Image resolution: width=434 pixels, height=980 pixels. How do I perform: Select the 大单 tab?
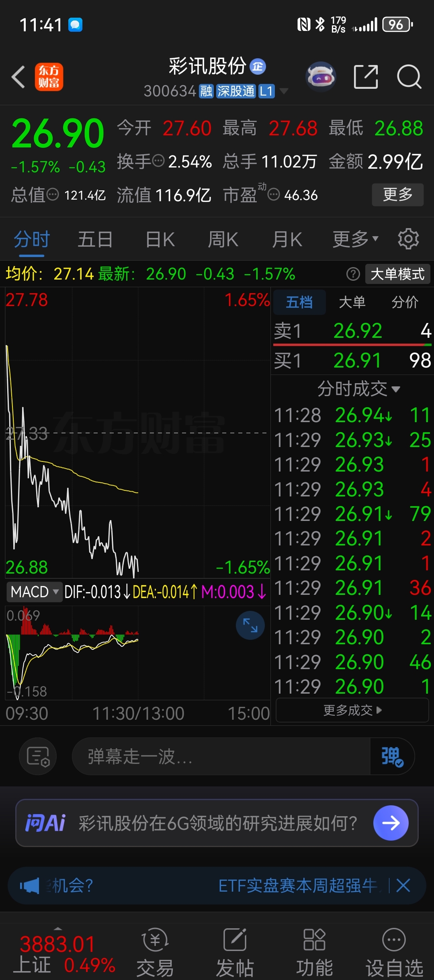pos(352,302)
